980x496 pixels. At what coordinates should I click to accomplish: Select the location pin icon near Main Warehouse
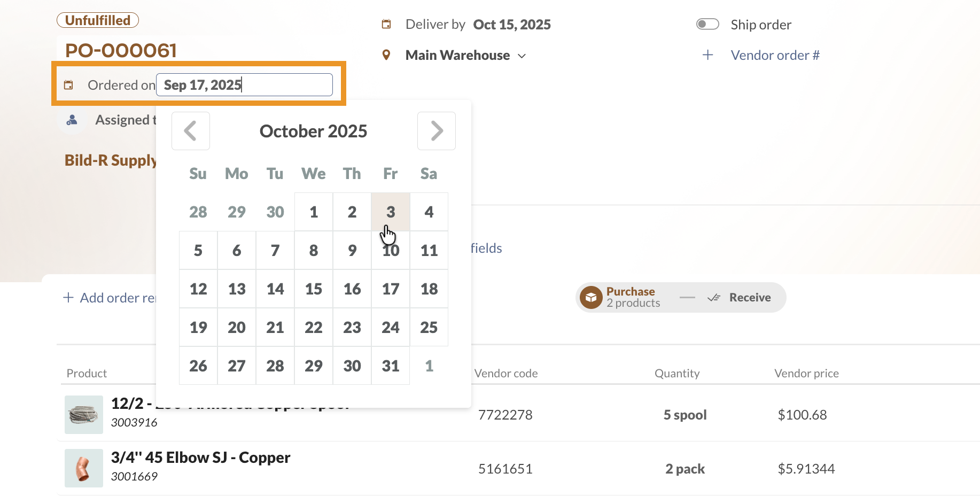click(x=386, y=55)
